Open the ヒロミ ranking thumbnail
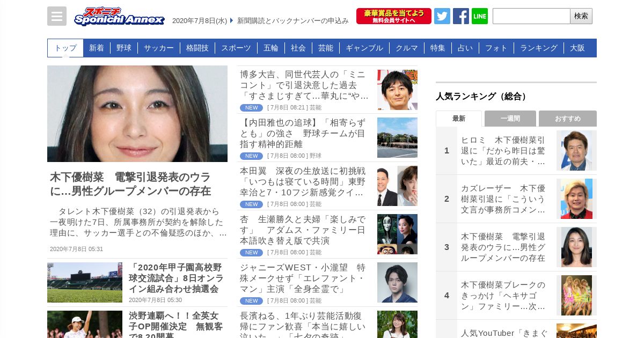The height and width of the screenshot is (338, 644). coord(576,150)
